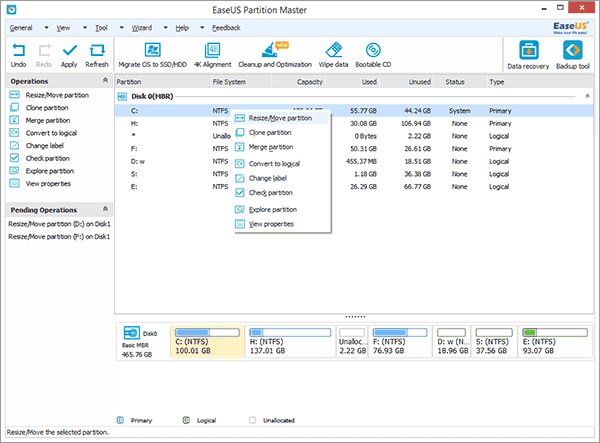
Task: Click the pane splitter dots handle
Action: point(355,317)
